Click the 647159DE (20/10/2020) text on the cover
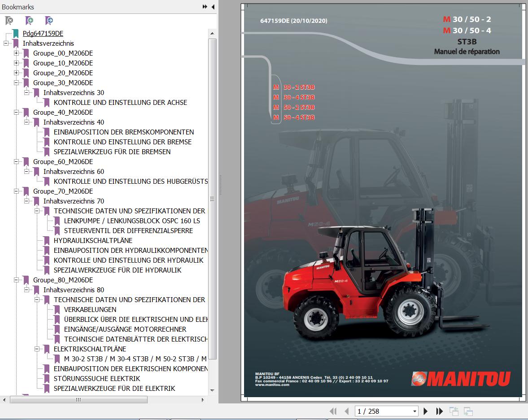This screenshot has height=420, width=528. click(x=294, y=21)
